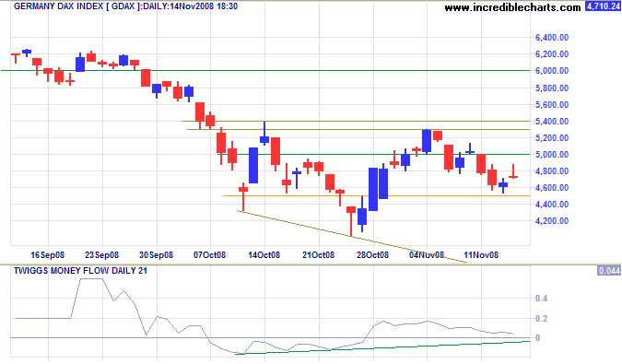The height and width of the screenshot is (364, 622).
Task: Click the 0.4 money flow axis label
Action: tap(541, 299)
